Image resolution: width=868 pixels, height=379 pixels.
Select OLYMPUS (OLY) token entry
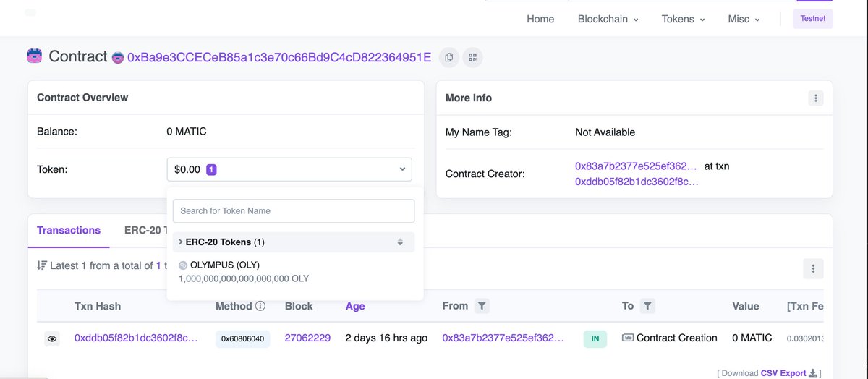click(x=294, y=272)
